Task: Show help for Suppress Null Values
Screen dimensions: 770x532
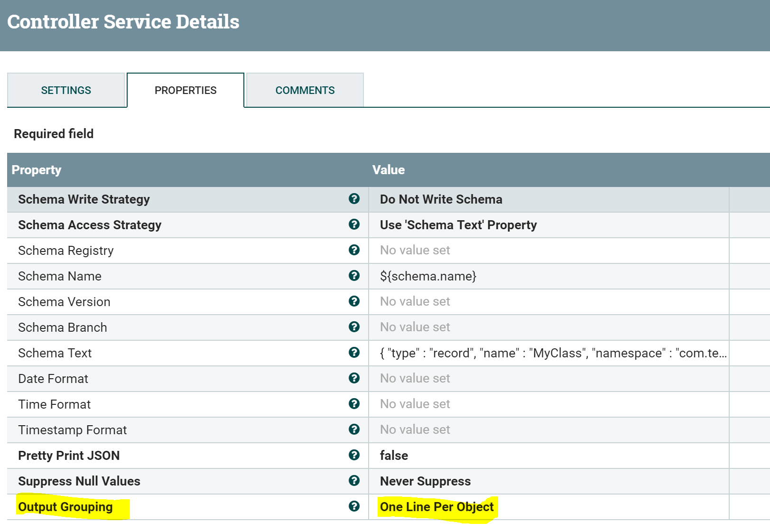Action: 354,481
